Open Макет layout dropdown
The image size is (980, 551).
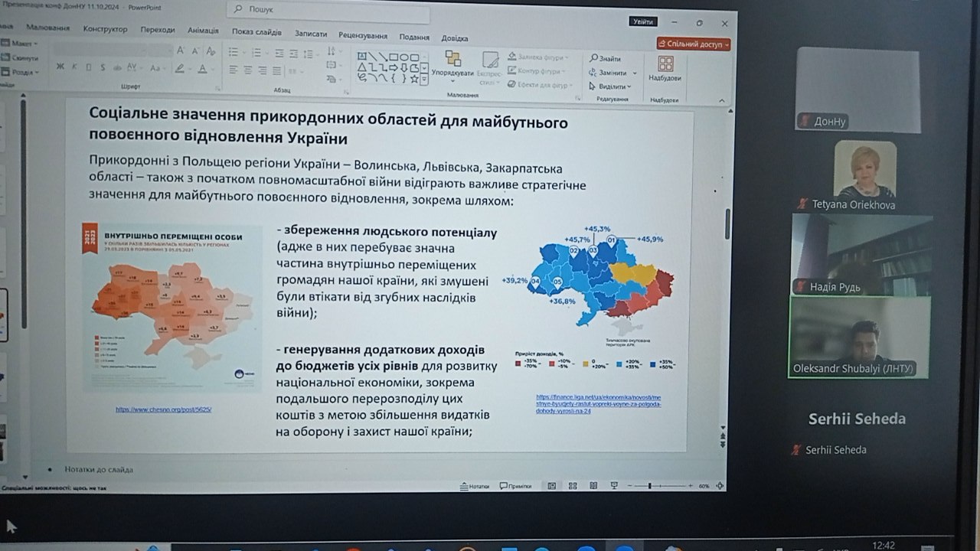[x=20, y=44]
